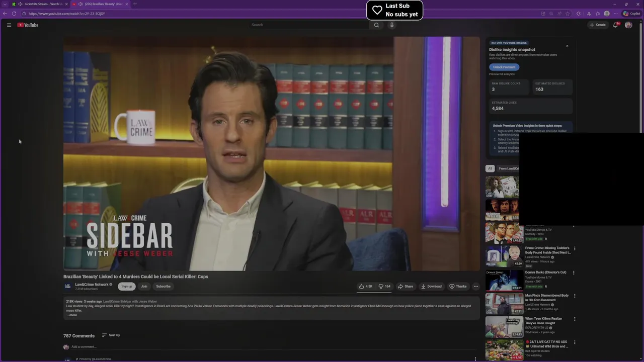This screenshot has width=644, height=362.
Task: Open the YouTube account avatar menu
Action: (x=628, y=25)
